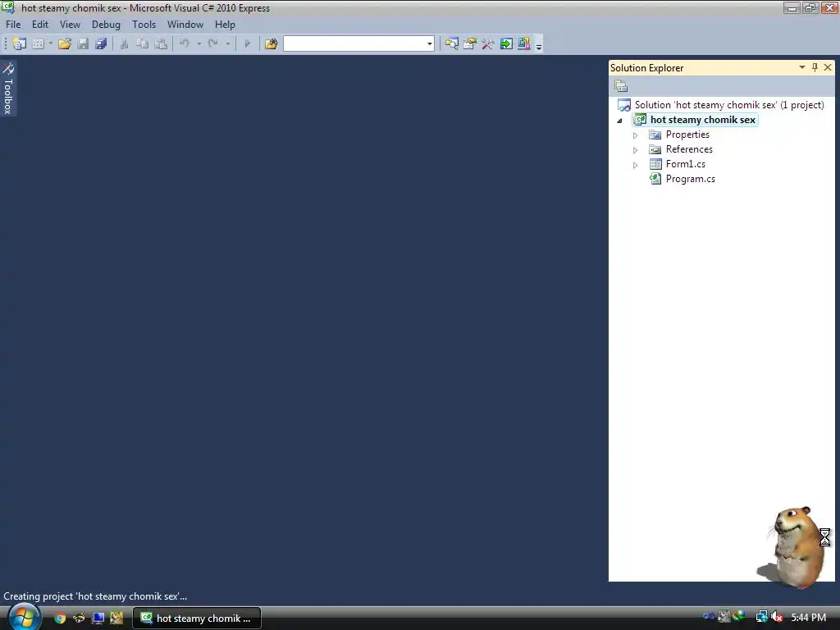
Task: Open Solution Explorer window position dropdown arrow
Action: pos(802,67)
